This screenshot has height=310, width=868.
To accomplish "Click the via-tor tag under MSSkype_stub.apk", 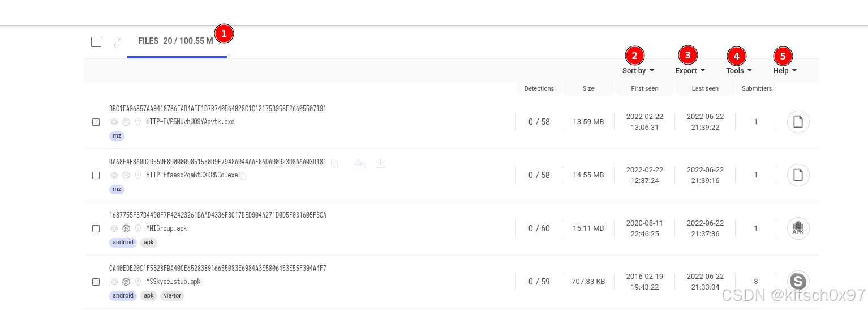I will tap(173, 296).
